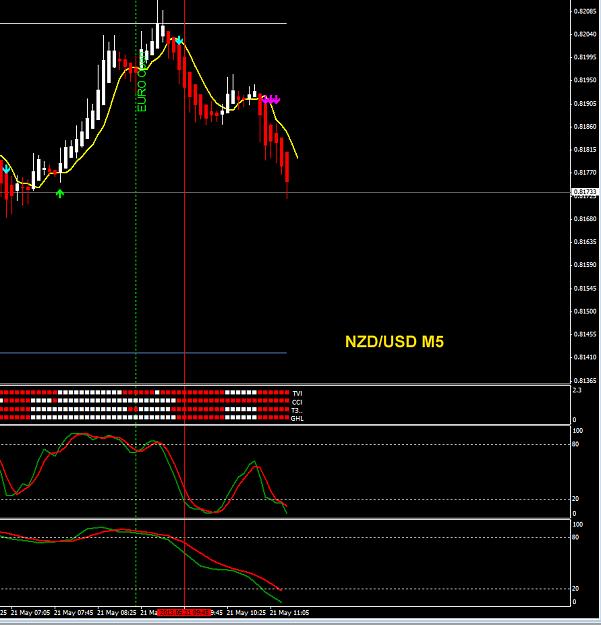The width and height of the screenshot is (601, 625).
Task: Click the 0.81815 price scale label
Action: pyautogui.click(x=585, y=150)
